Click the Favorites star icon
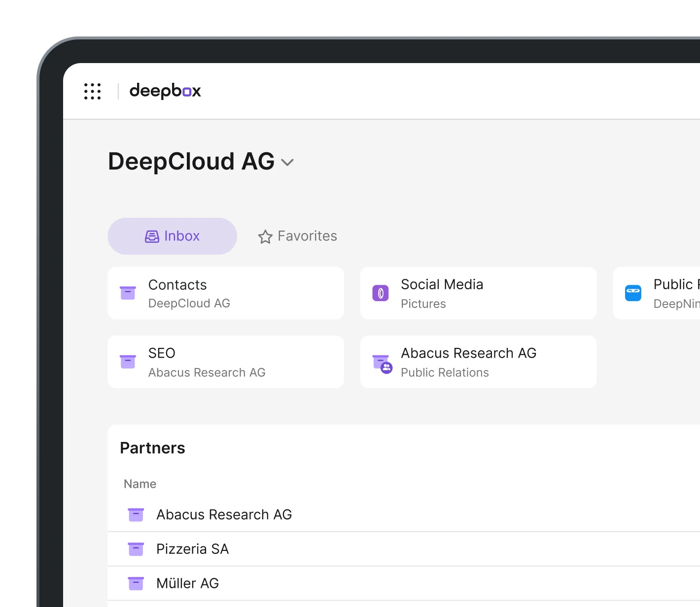Image resolution: width=700 pixels, height=607 pixels. (265, 237)
